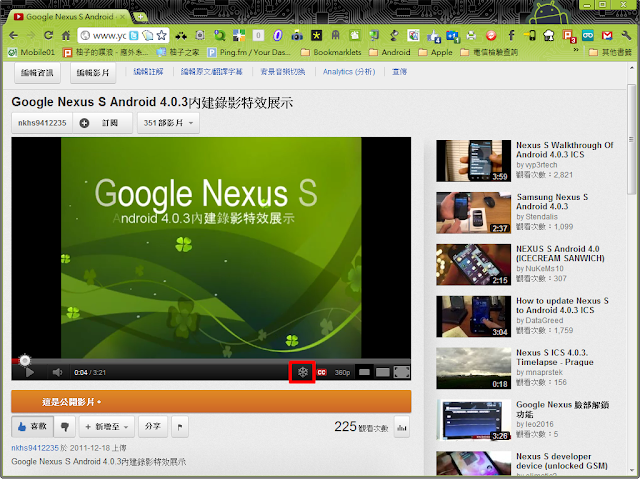This screenshot has height=480, width=640.
Task: Open NEXUS S Android 4.0 Icecream Sandwich thumbnail
Action: pyautogui.click(x=473, y=264)
